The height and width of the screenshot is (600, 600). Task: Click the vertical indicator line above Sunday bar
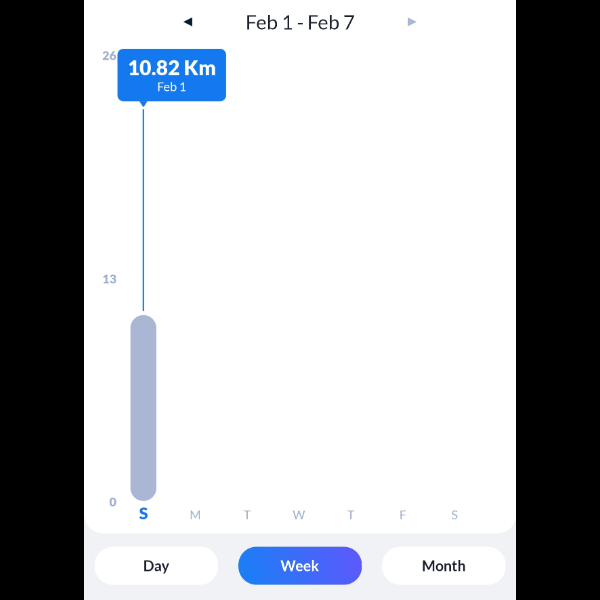[x=143, y=210]
